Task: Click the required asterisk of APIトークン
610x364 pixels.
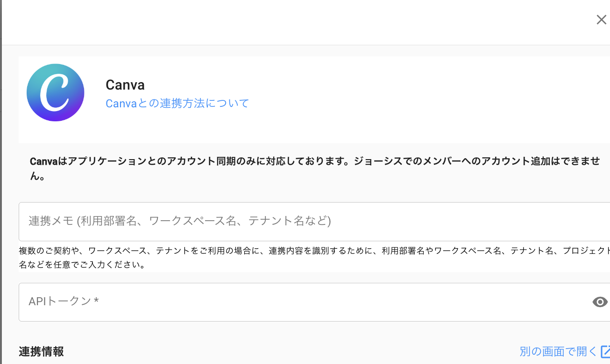Action: coord(96,301)
